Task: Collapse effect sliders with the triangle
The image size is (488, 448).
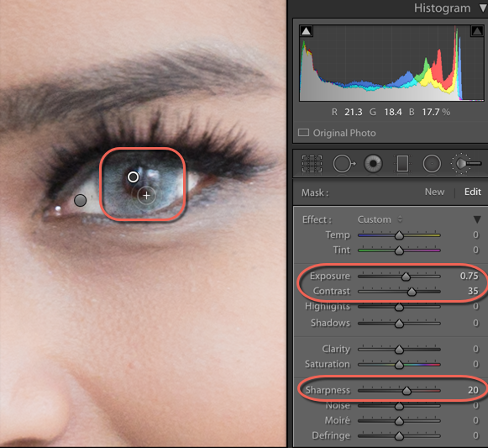Action: [477, 219]
